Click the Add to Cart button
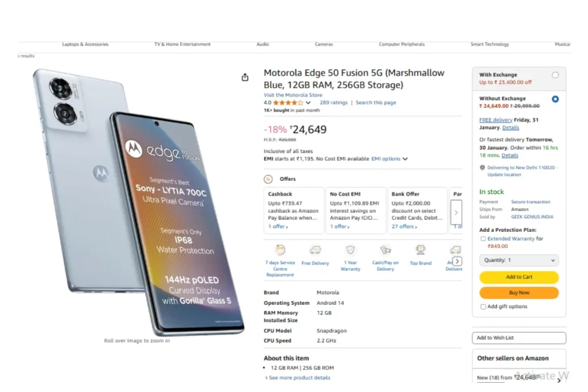 tap(519, 277)
